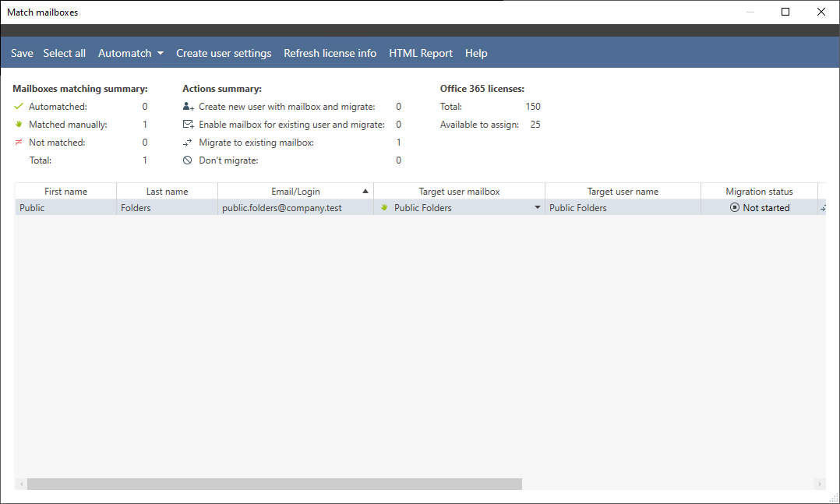Click the red Not matched icon
The width and height of the screenshot is (840, 504).
pos(17,142)
